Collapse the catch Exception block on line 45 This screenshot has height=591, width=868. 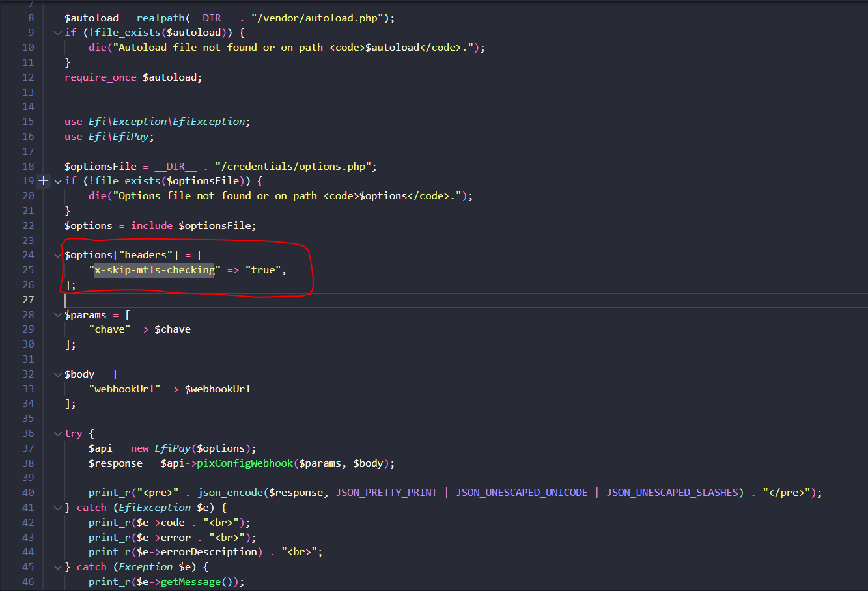pyautogui.click(x=58, y=567)
